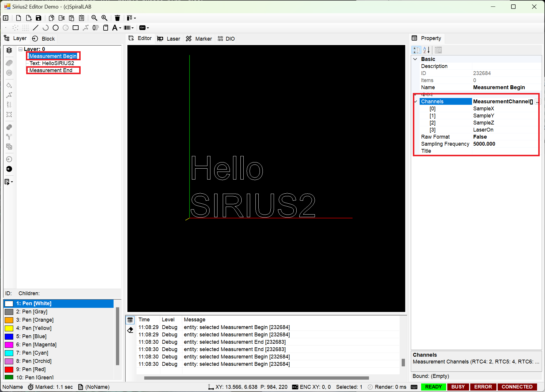Click the fit-to-extents icon in sidebar
Image resolution: width=545 pixels, height=392 pixels.
(9, 114)
